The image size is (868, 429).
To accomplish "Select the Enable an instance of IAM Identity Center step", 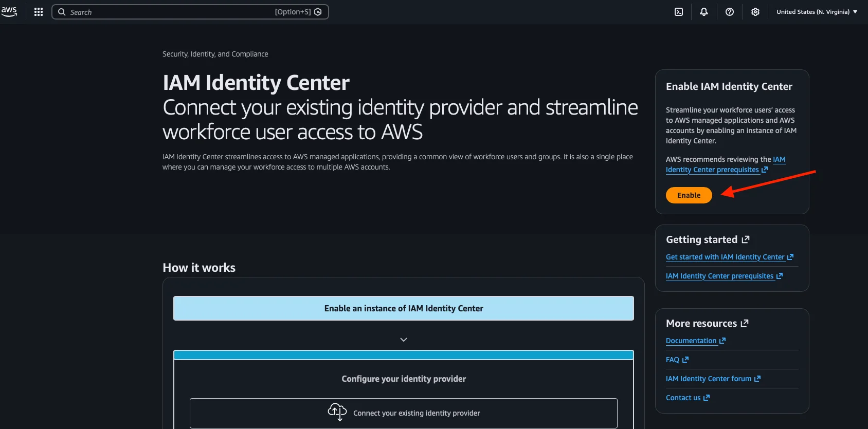I will (x=404, y=308).
